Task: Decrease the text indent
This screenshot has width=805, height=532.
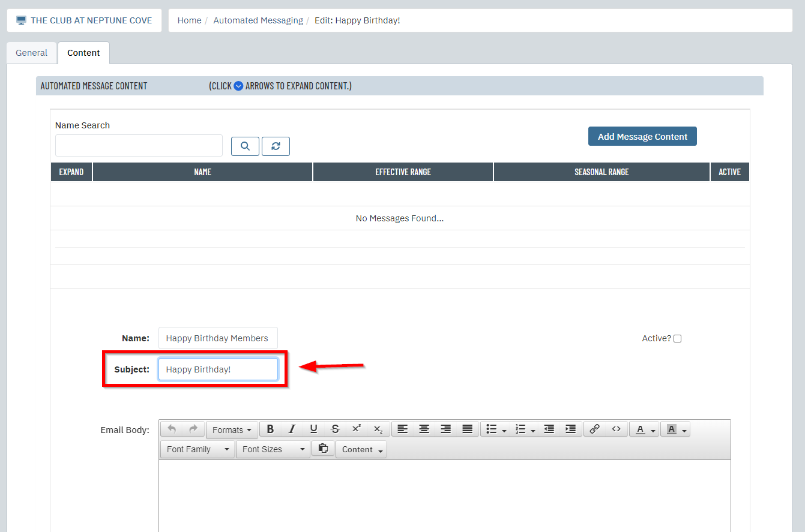Action: [x=549, y=429]
